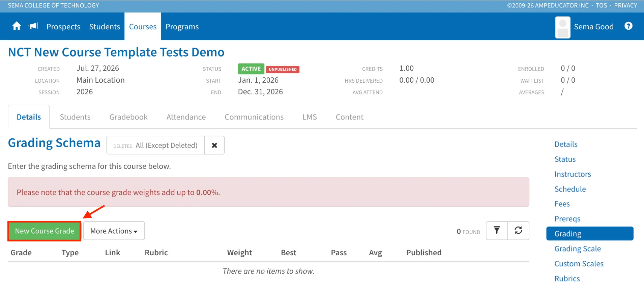The image size is (644, 287).
Task: Click the ACTIVE status badge
Action: click(251, 69)
